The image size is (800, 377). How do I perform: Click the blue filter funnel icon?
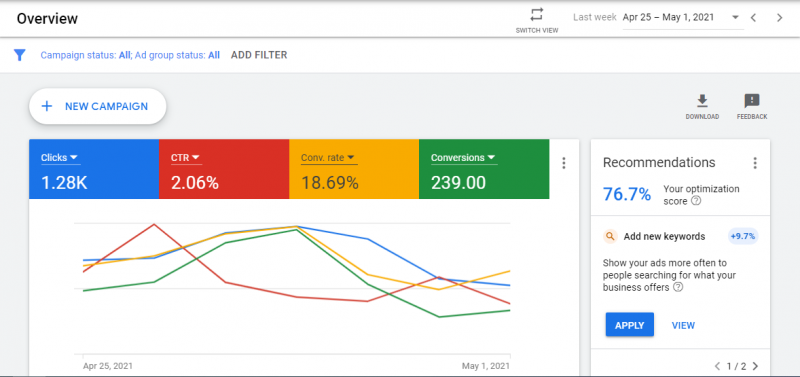19,55
